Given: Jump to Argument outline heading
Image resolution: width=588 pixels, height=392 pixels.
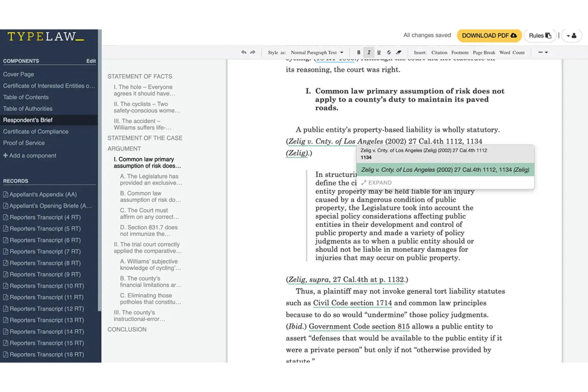Looking at the screenshot, I should (124, 149).
